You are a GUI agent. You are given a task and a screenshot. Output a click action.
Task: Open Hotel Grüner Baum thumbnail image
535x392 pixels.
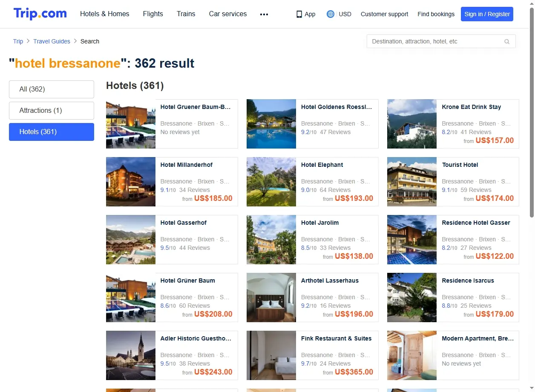tap(131, 298)
